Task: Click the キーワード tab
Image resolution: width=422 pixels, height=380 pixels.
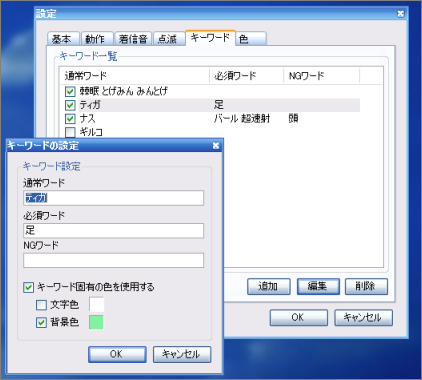Action: (x=210, y=38)
